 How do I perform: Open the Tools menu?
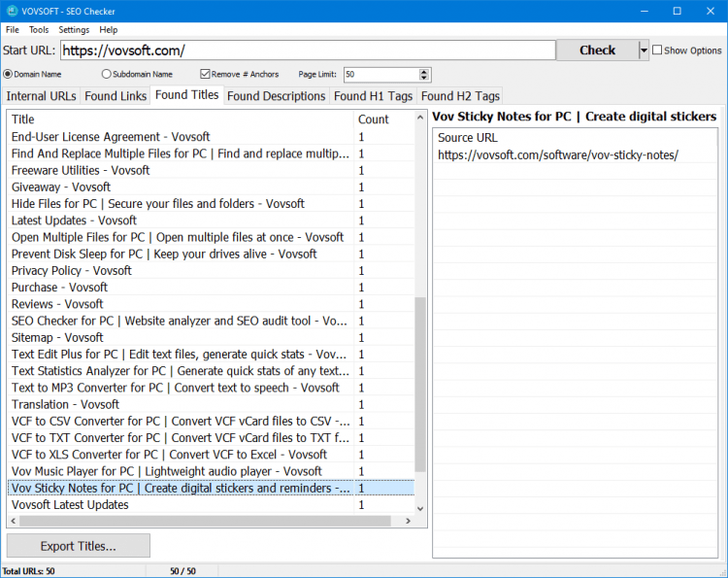(39, 30)
